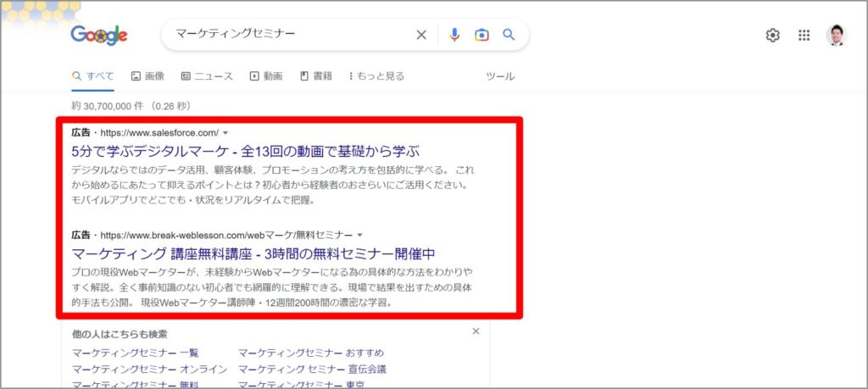Select suggestion マーケティングセミナー 一覧
The image size is (868, 389).
(135, 353)
